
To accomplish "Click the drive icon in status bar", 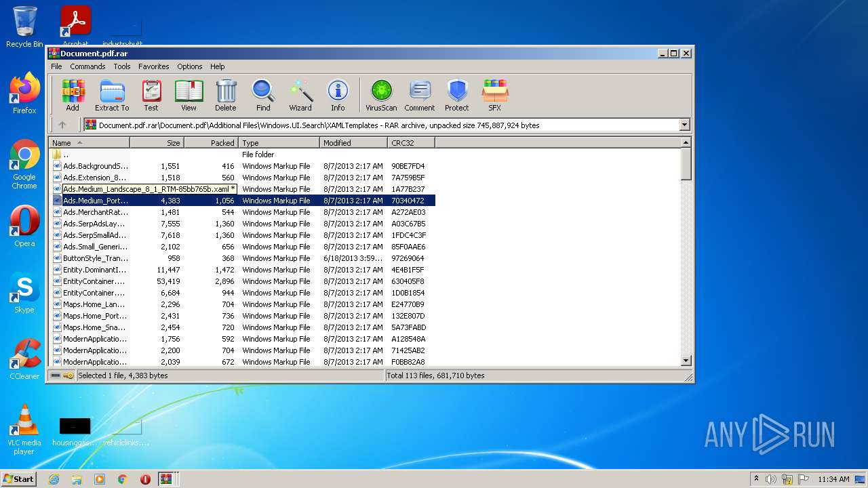I will (x=56, y=375).
